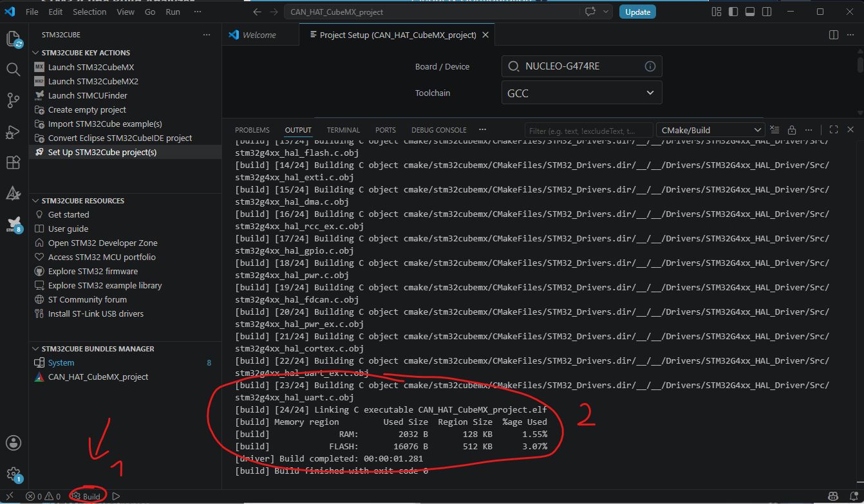Select Convert Eclipse STM32CubeIDE project

pos(120,138)
